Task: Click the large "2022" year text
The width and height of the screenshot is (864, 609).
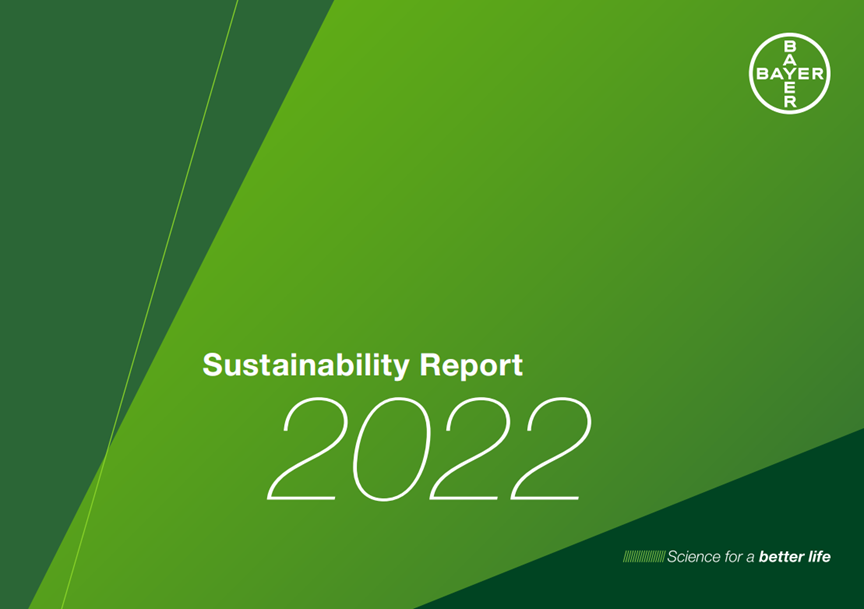Action: [x=429, y=449]
